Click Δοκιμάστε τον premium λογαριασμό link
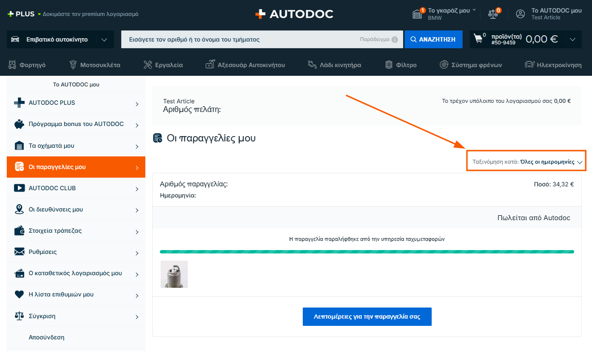 coord(90,14)
